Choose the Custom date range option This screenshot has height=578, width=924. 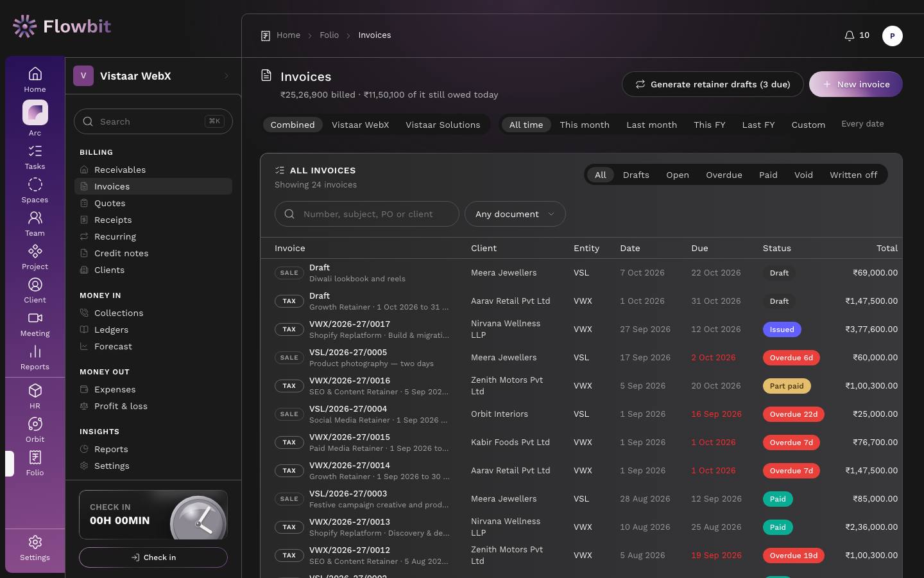809,125
